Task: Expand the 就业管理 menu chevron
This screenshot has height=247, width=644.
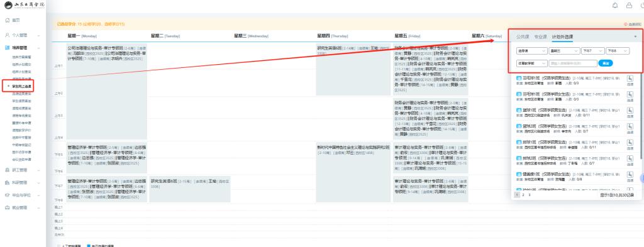Action: (x=38, y=208)
